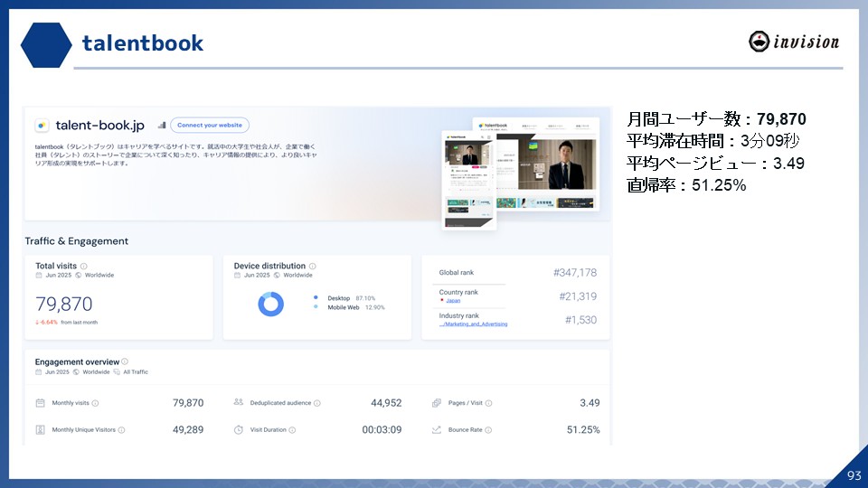Click the Pages / Visit pages icon
Screen dimensions: 868x488
point(436,403)
